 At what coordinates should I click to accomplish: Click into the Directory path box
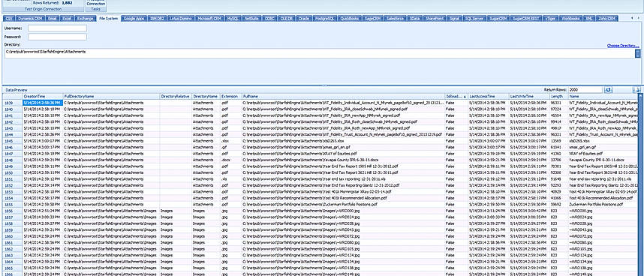[x=319, y=54]
